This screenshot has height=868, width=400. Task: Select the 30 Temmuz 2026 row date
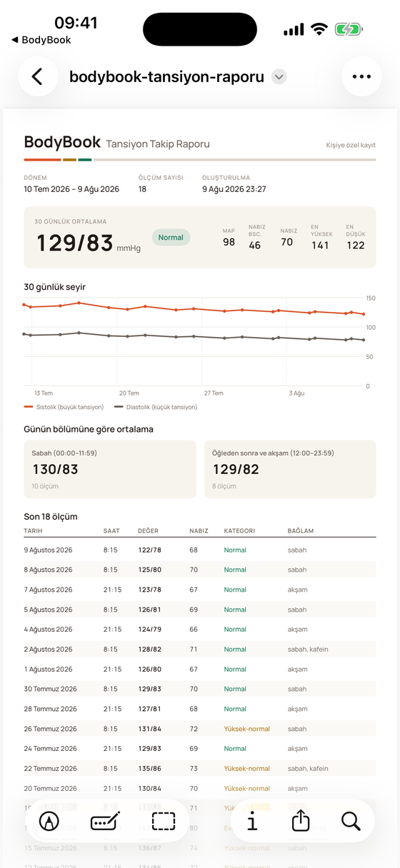click(51, 689)
